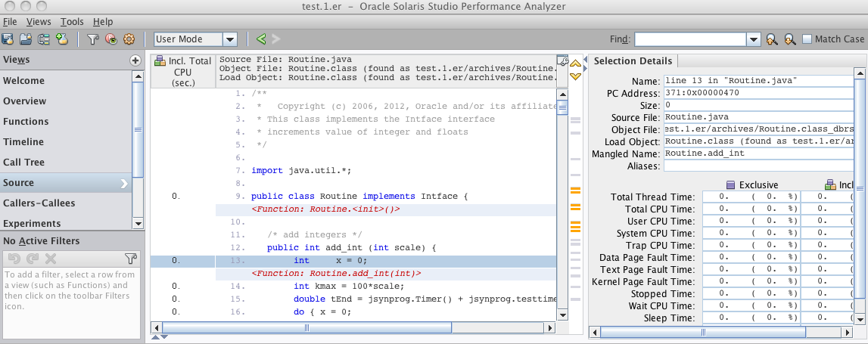Open Settings with the orange gear icon
This screenshot has width=868, height=344.
129,39
